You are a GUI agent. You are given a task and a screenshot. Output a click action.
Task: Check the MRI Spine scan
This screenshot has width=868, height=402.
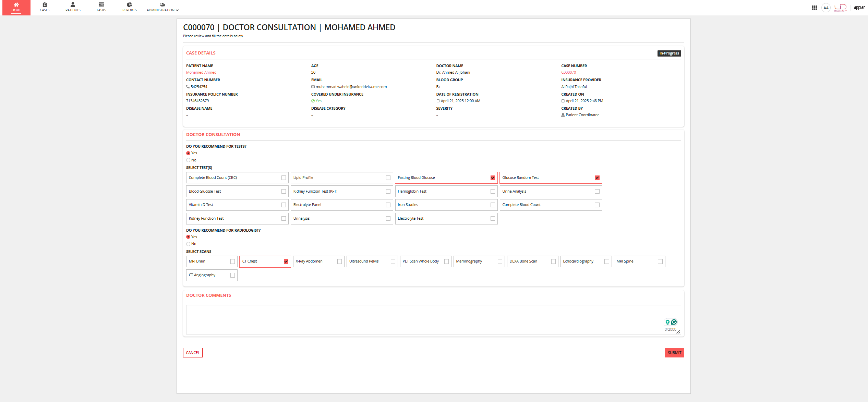pyautogui.click(x=660, y=261)
